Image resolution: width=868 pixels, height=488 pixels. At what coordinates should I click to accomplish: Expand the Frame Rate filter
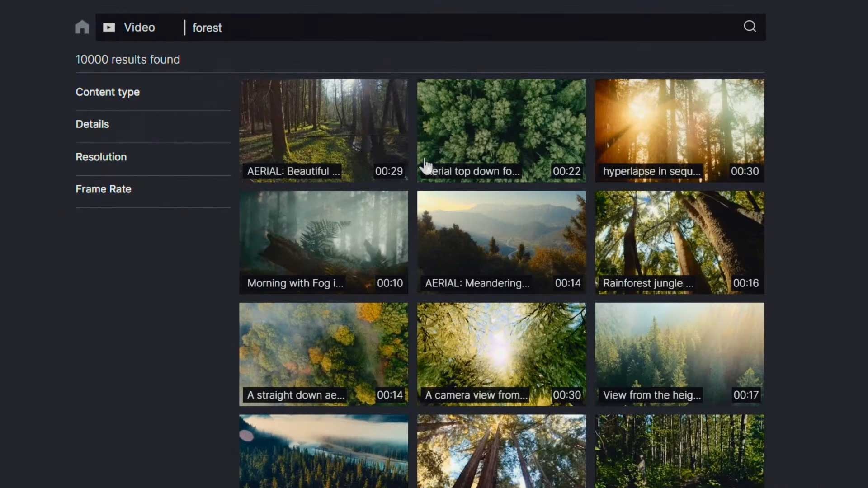click(x=103, y=189)
